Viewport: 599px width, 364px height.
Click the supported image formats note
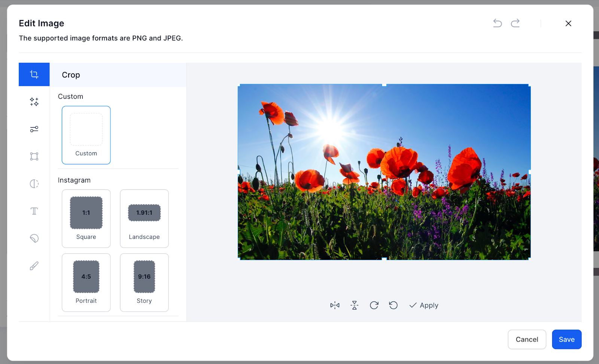tap(101, 38)
